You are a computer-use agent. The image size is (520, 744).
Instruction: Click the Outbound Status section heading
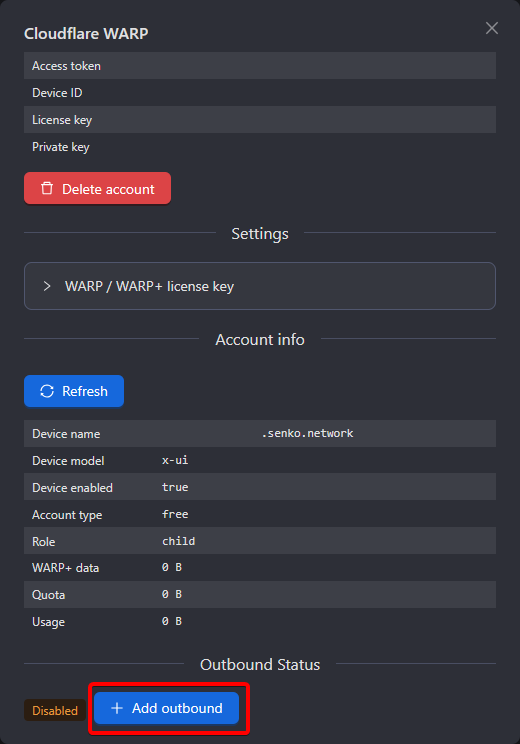click(260, 664)
